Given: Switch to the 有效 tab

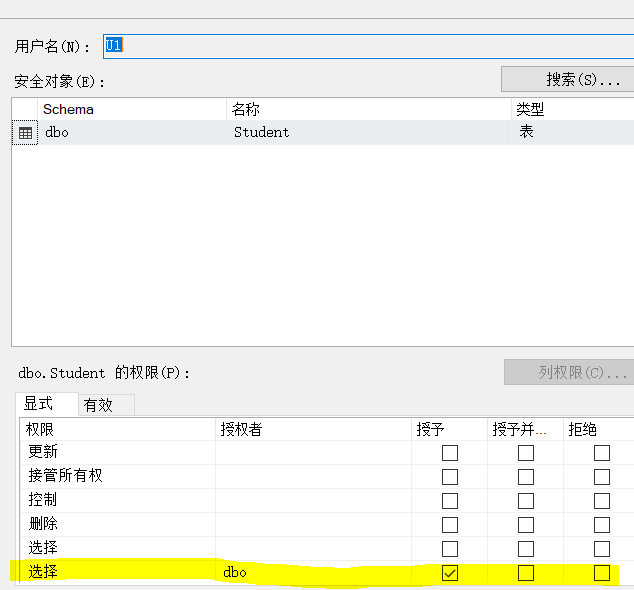Looking at the screenshot, I should coord(106,405).
